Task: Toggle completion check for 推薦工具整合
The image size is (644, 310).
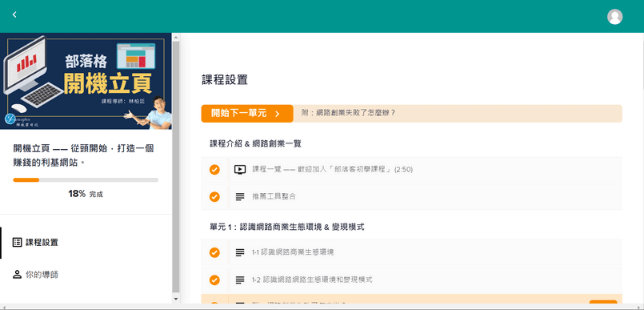Action: point(214,197)
